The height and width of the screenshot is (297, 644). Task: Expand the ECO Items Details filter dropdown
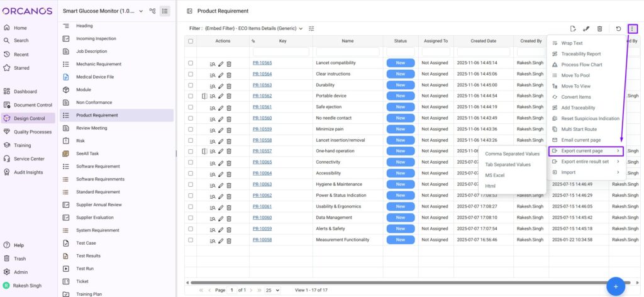[x=301, y=28]
